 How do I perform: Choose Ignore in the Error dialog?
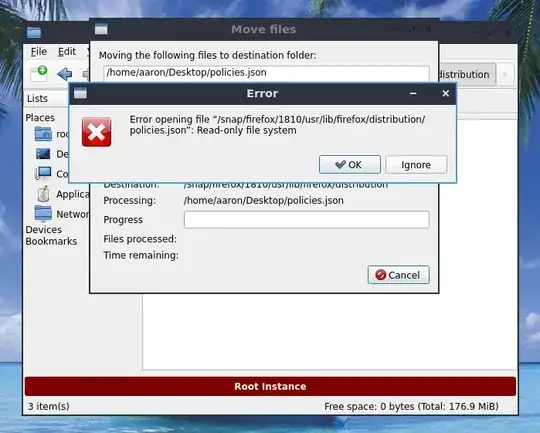tap(416, 165)
